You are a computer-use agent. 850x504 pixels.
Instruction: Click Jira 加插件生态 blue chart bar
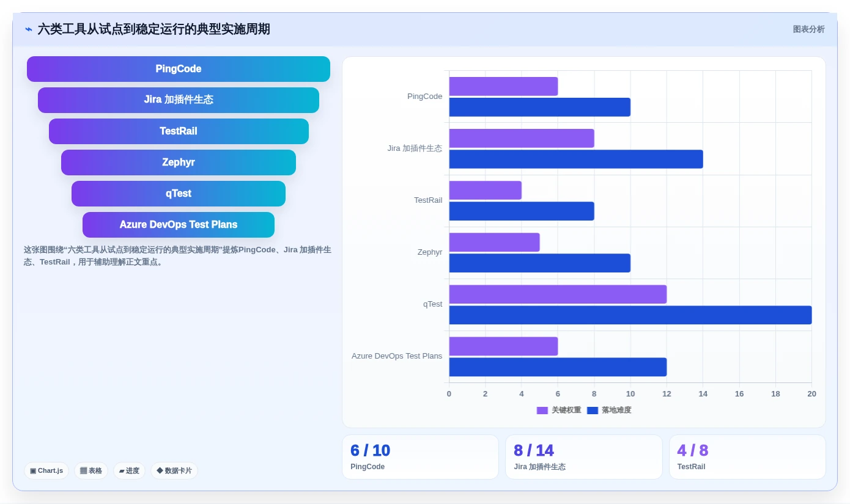click(x=576, y=159)
